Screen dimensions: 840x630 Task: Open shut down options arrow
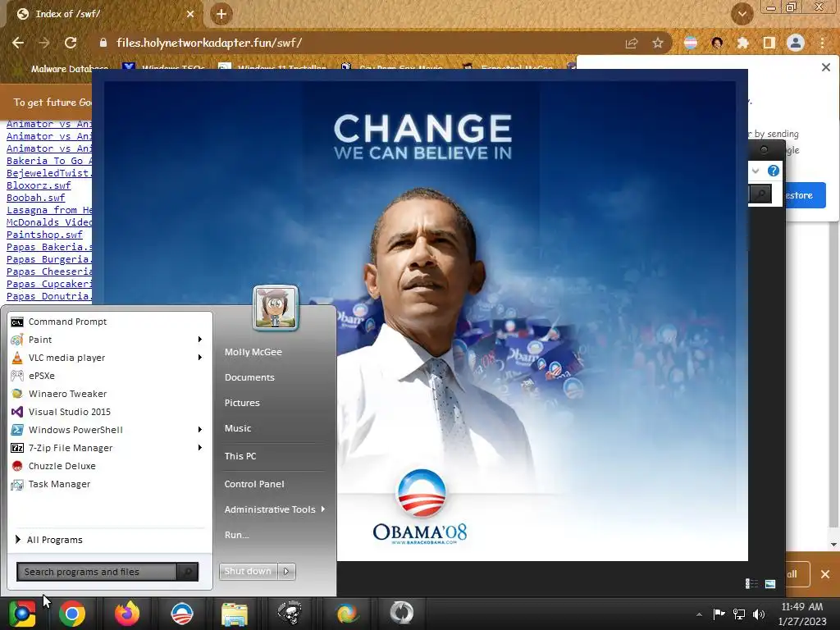(286, 572)
